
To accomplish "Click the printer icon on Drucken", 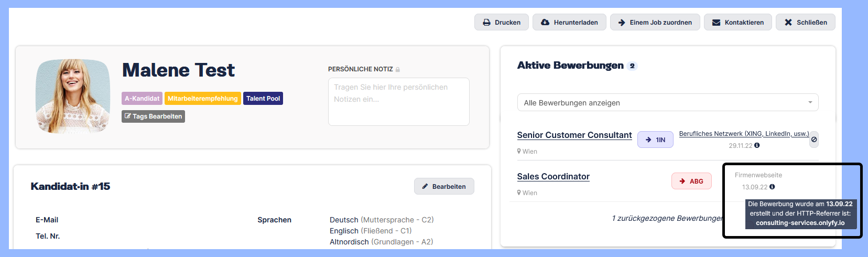I will [x=486, y=23].
